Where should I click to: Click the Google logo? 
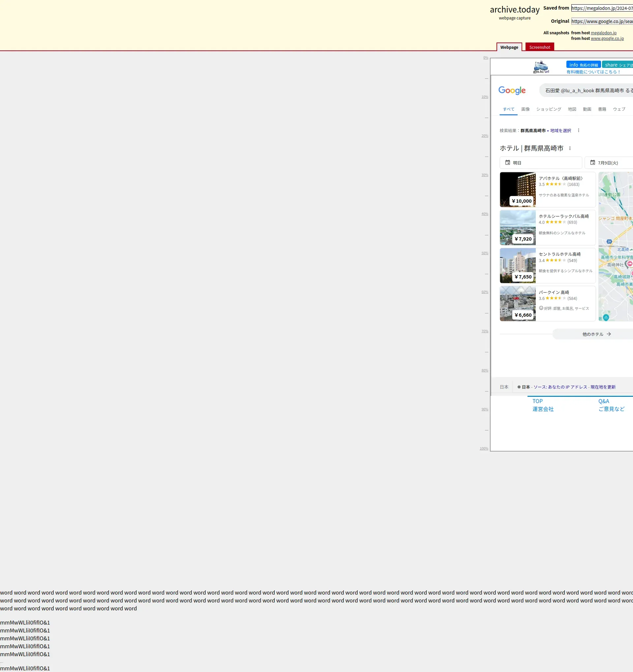pyautogui.click(x=512, y=90)
